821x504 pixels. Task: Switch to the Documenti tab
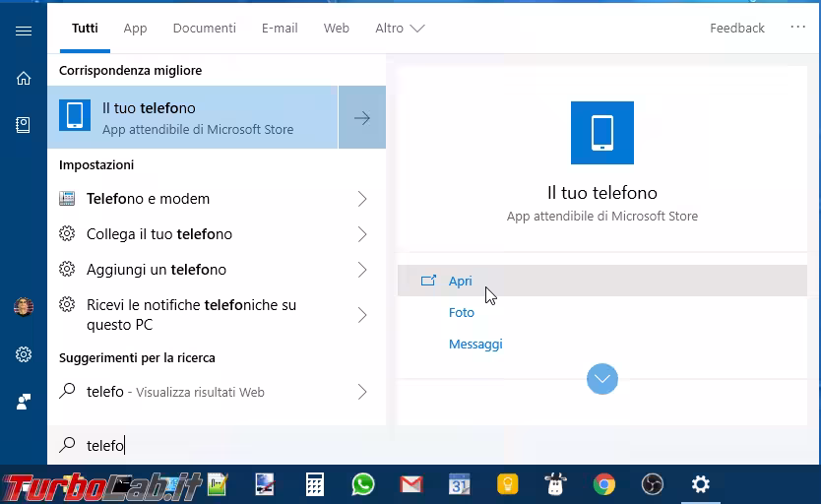pos(204,29)
